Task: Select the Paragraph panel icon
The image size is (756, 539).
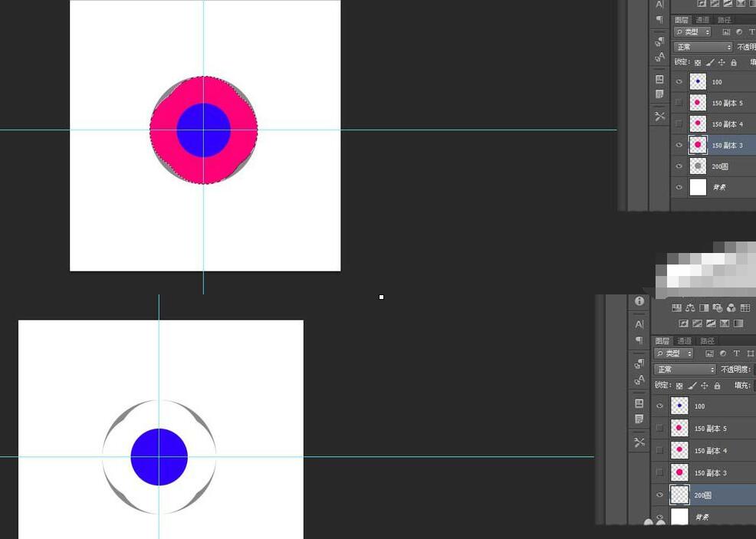Action: click(641, 340)
